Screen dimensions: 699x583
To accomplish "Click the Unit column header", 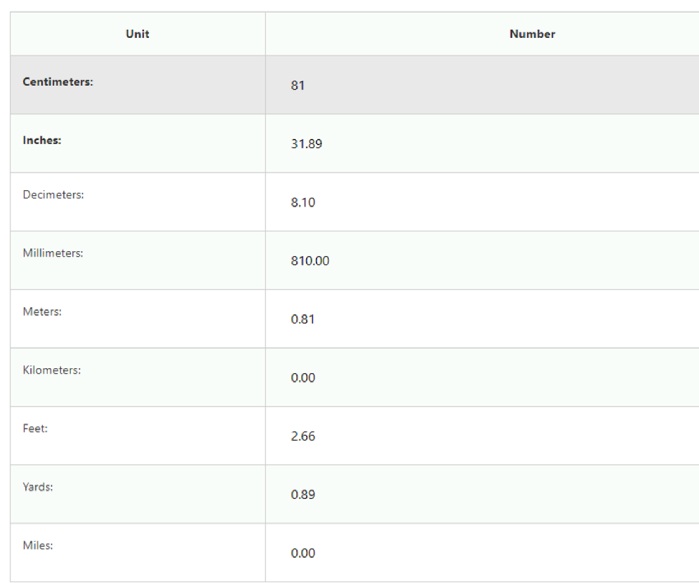I will coord(137,34).
